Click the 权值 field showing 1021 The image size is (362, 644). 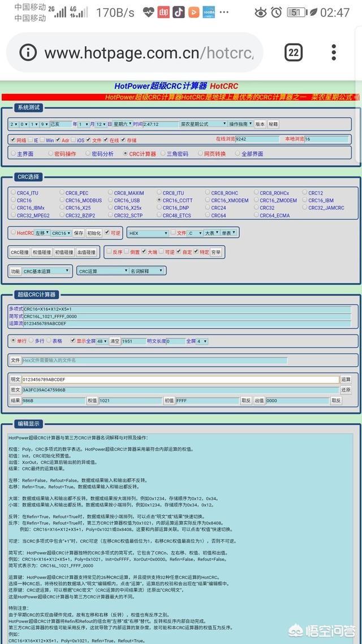tap(131, 401)
